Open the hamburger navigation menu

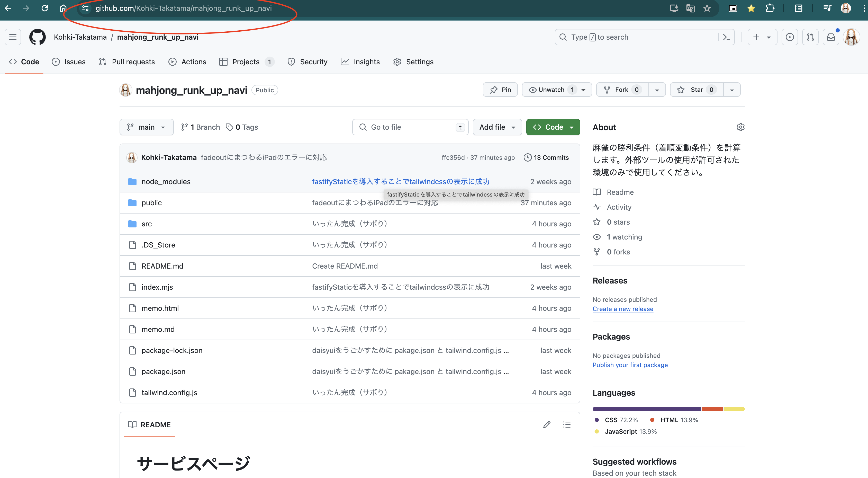(13, 37)
